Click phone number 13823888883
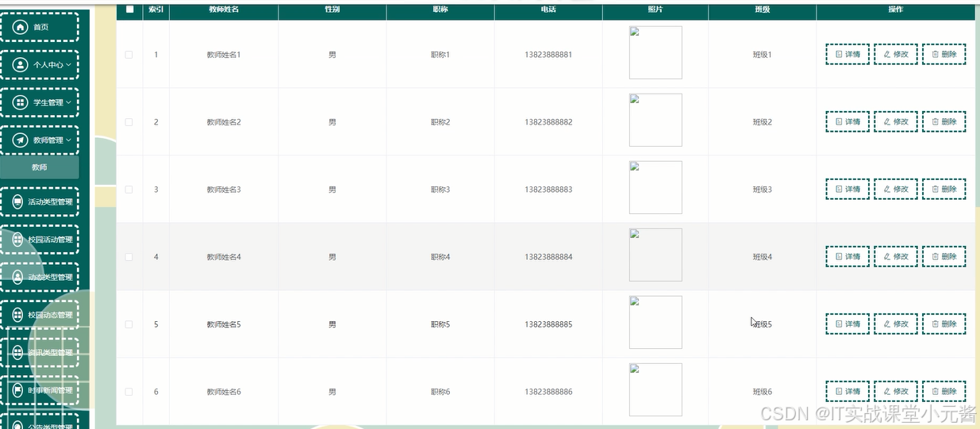The image size is (980, 429). click(548, 190)
